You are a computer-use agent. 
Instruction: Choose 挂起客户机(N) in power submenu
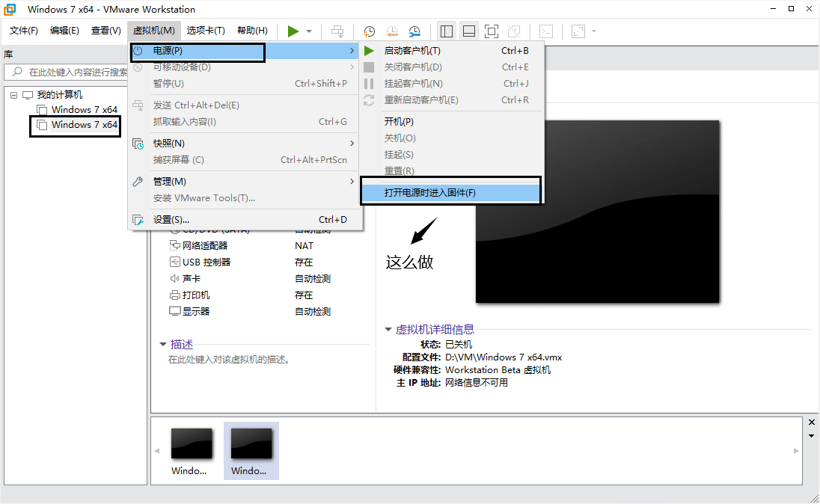coord(453,84)
